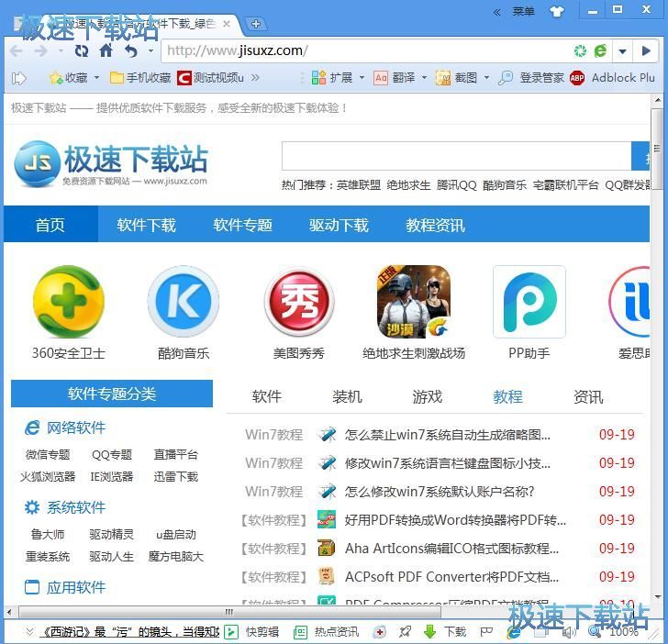668x644 pixels.
Task: Open the 360安全卫士 app icon
Action: coord(69,302)
